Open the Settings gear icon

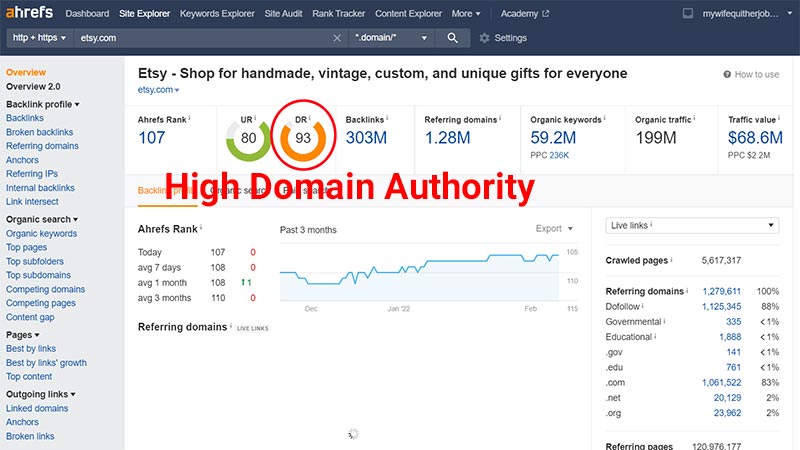tap(484, 38)
